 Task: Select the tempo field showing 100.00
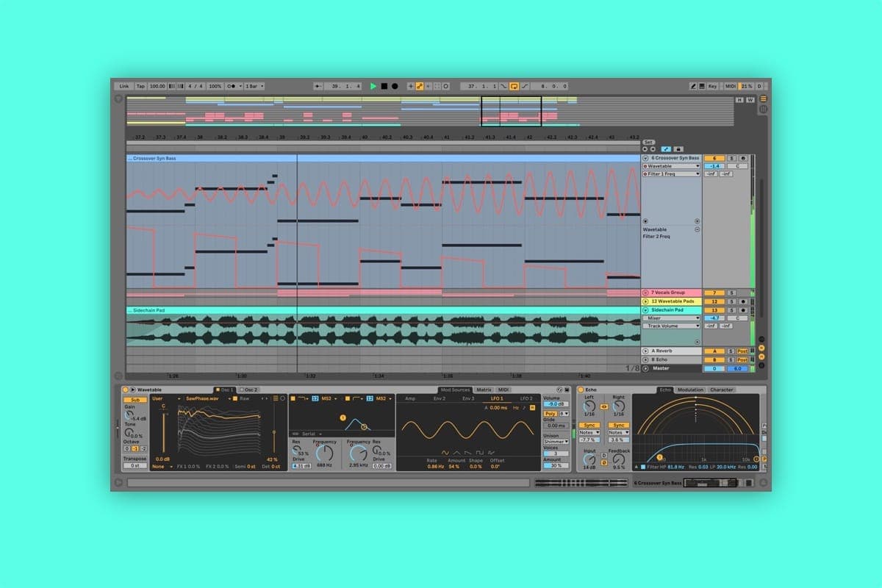tap(157, 86)
